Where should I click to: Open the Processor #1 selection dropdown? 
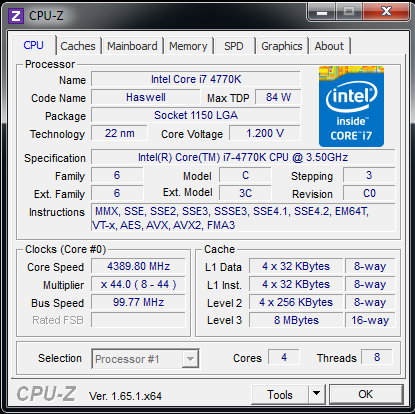pos(145,359)
